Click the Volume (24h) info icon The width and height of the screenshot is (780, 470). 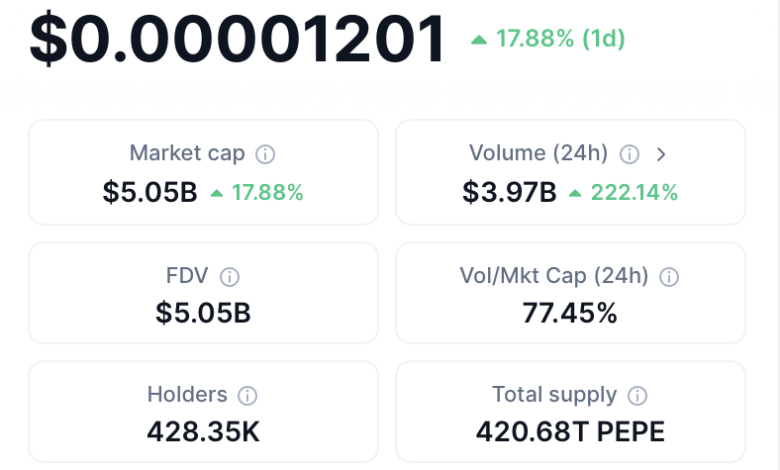click(629, 154)
